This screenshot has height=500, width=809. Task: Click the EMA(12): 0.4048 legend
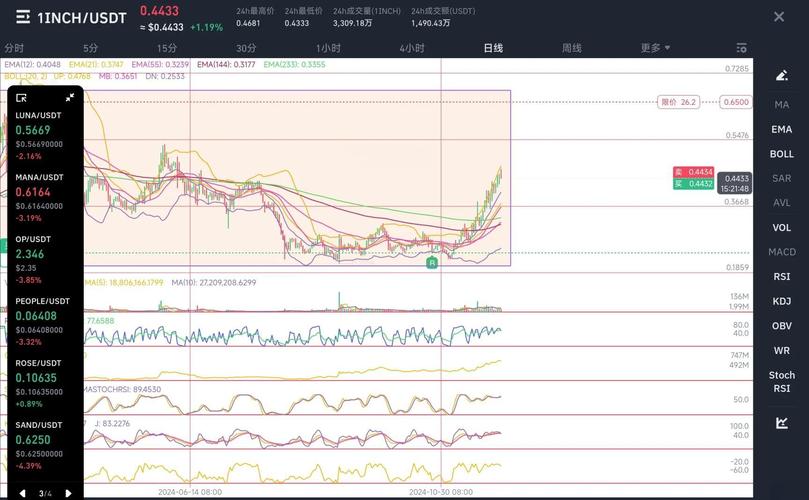coord(33,64)
